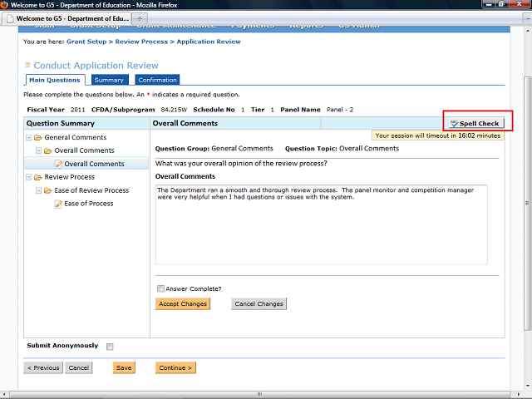The width and height of the screenshot is (532, 399).
Task: Click the Ease of Process pencil icon
Action: [58, 204]
